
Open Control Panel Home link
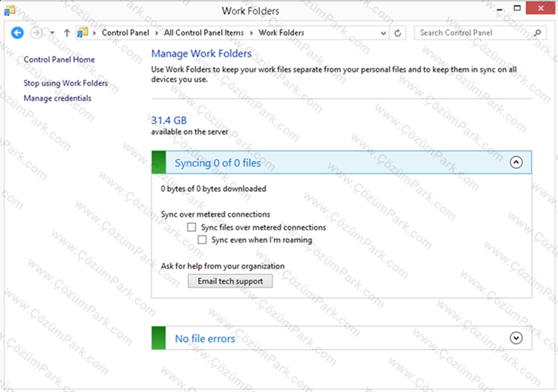[x=59, y=60]
